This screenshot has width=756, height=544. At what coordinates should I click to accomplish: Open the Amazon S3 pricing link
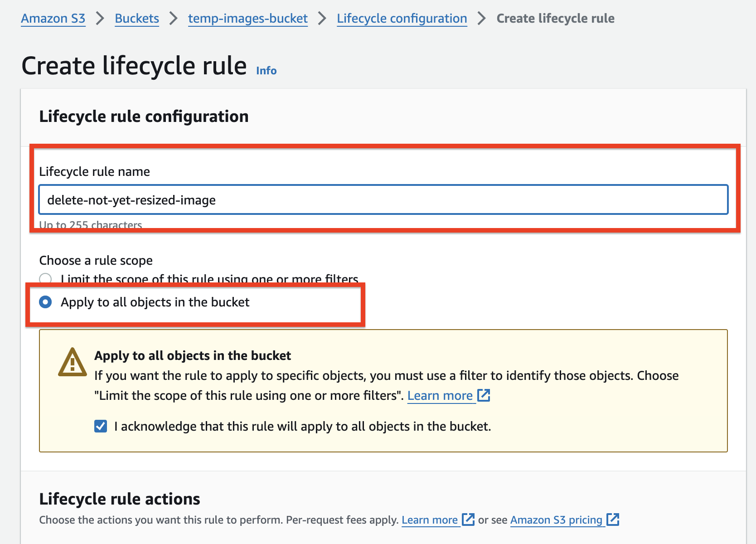click(556, 520)
